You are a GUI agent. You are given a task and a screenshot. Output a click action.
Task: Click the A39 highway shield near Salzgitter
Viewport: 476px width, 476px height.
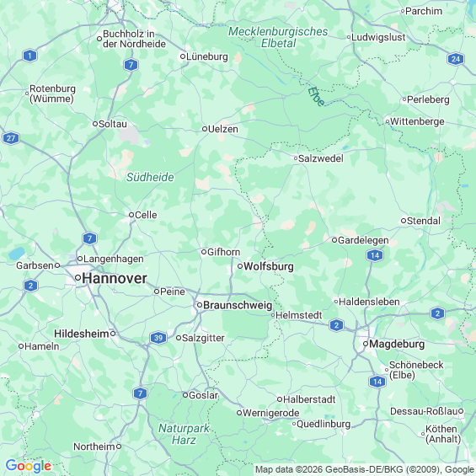pyautogui.click(x=158, y=338)
